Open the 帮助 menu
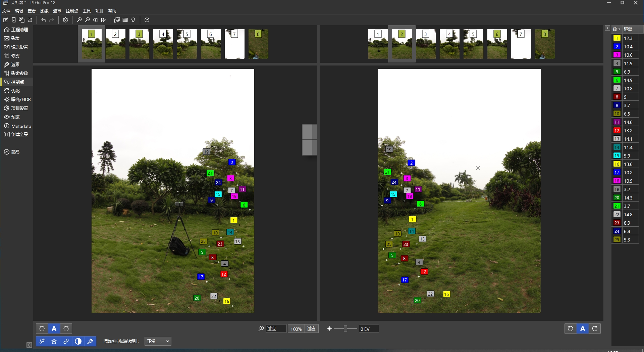Viewport: 644px width, 352px height. [112, 11]
